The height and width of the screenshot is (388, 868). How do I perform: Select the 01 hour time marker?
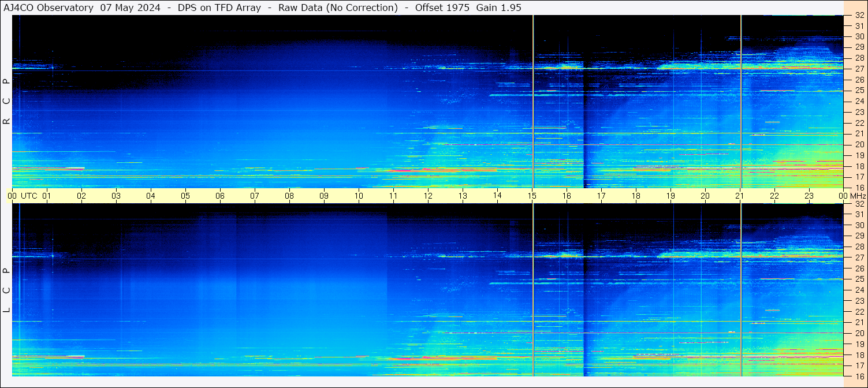47,196
